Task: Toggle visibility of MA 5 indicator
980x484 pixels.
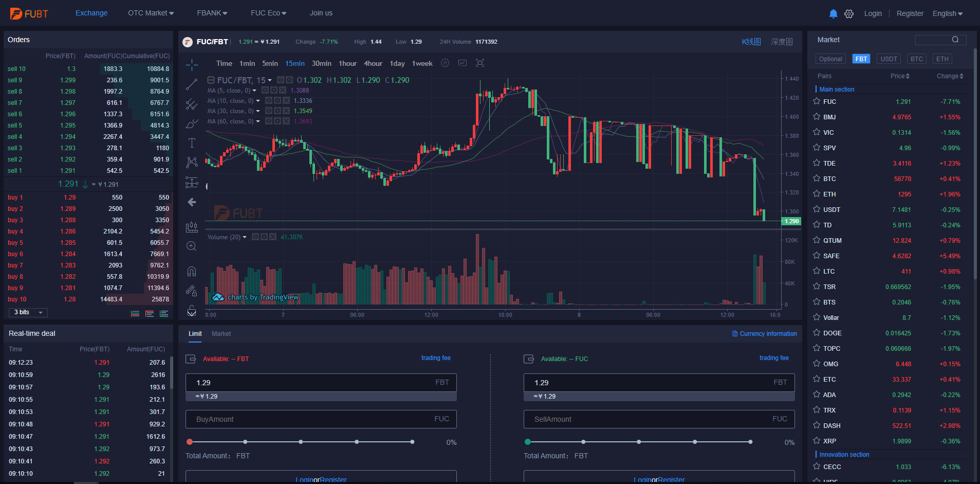Action: tap(266, 91)
